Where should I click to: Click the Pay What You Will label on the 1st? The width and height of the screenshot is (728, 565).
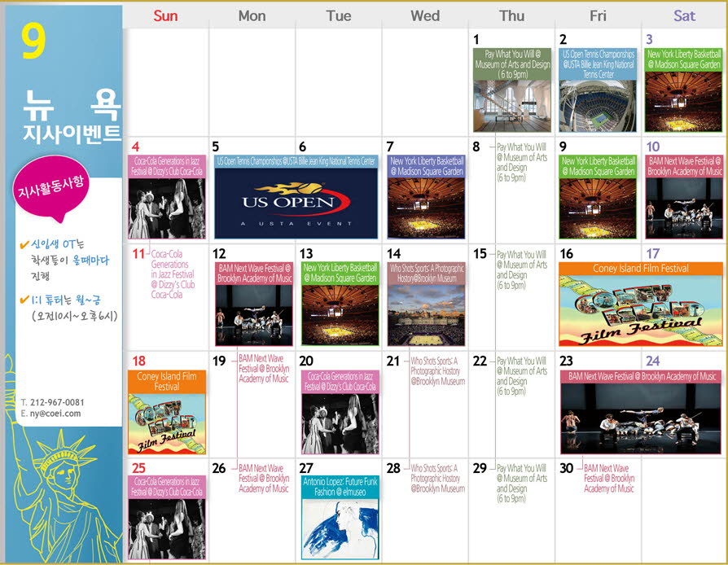512,64
